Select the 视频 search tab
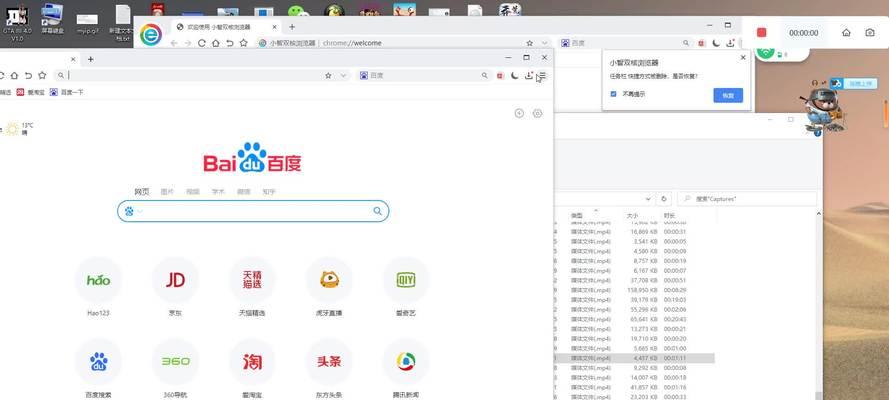This screenshot has height=400, width=889. tap(193, 192)
